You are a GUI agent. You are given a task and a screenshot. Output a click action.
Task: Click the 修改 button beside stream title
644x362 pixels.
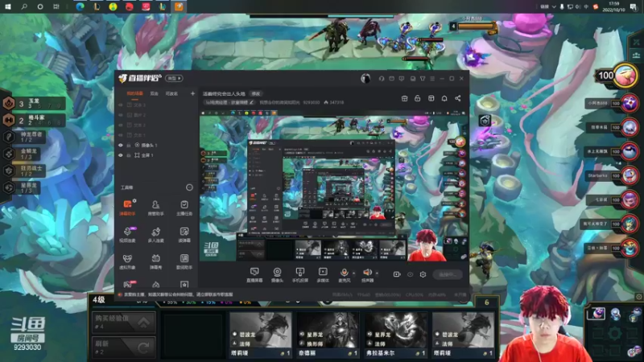click(x=256, y=93)
